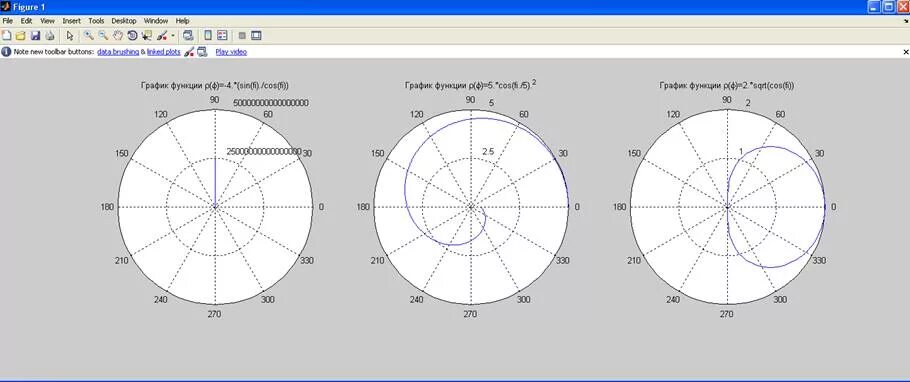
Task: Open the View menu
Action: (47, 21)
